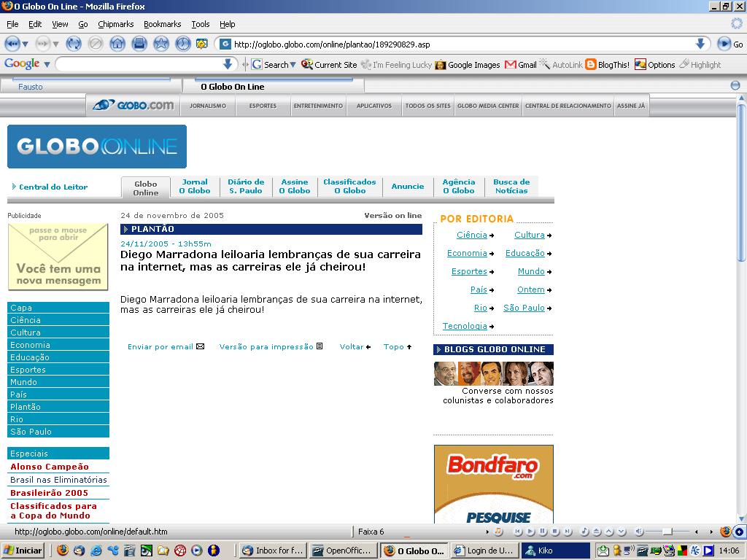747x560 pixels.
Task: Close the current tab with the tab bar button
Action: tap(735, 85)
